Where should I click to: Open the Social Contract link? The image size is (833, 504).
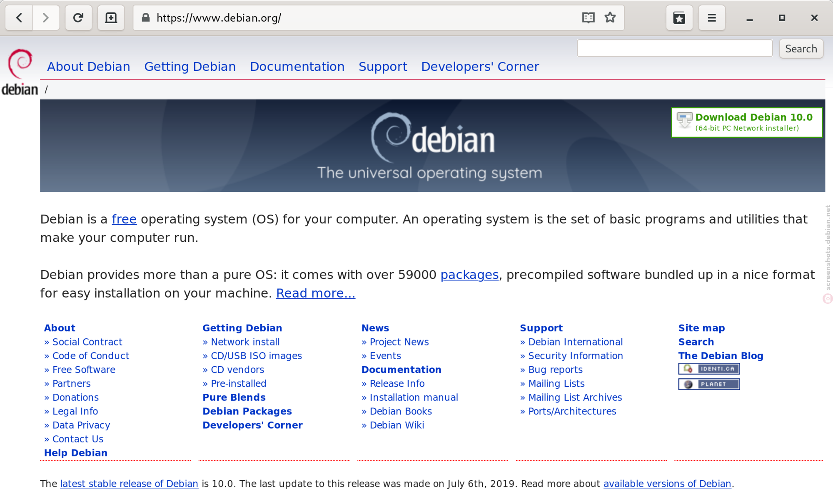click(87, 342)
